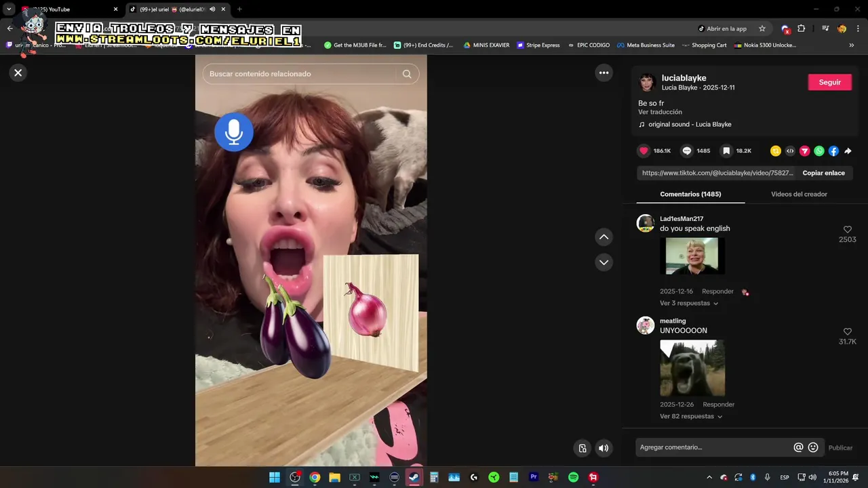Show hidden system tray icons chevron

click(x=709, y=477)
